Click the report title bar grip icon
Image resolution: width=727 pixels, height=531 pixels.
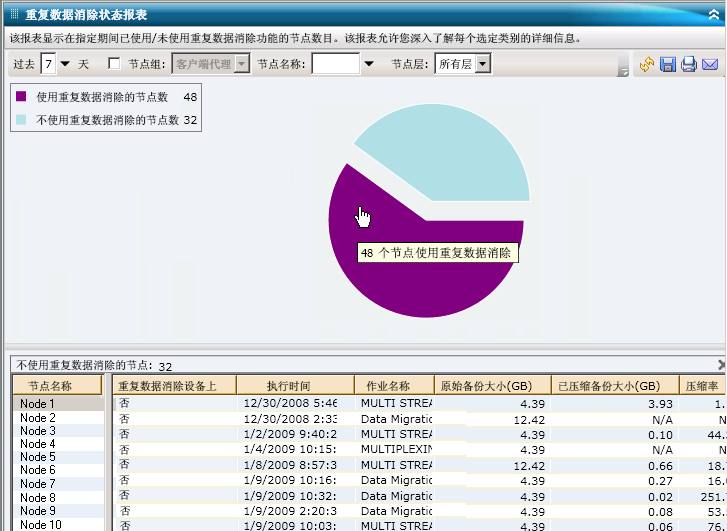[x=13, y=16]
